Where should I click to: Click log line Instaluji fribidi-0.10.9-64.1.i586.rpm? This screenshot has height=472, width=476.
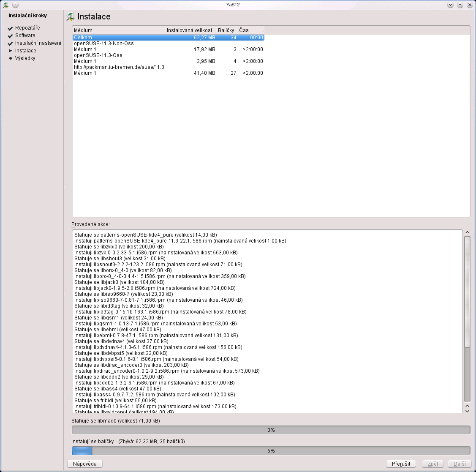[155, 407]
